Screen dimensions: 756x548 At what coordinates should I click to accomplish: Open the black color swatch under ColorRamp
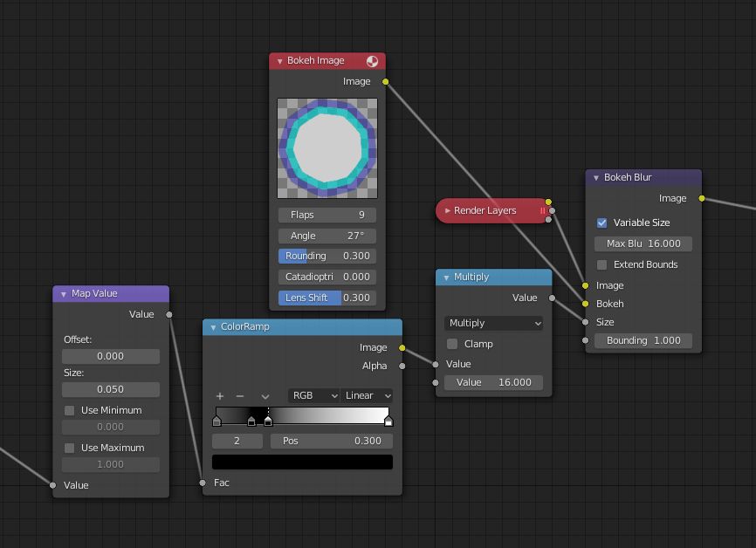pos(302,462)
